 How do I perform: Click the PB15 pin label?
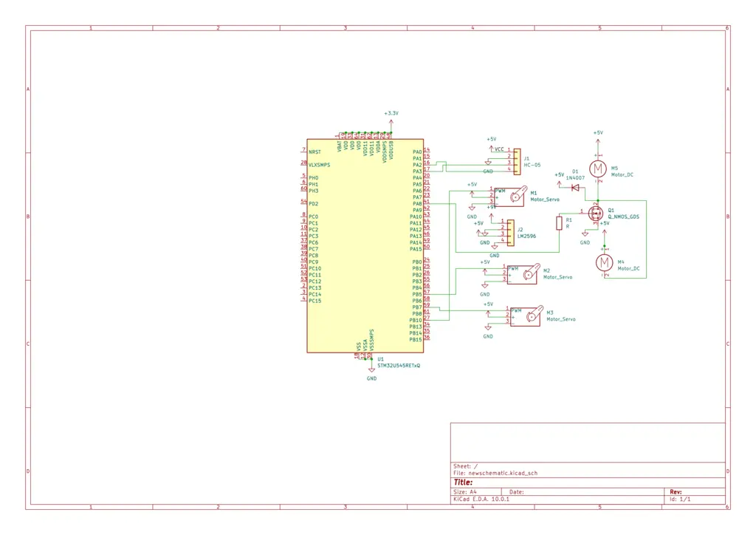coord(416,340)
